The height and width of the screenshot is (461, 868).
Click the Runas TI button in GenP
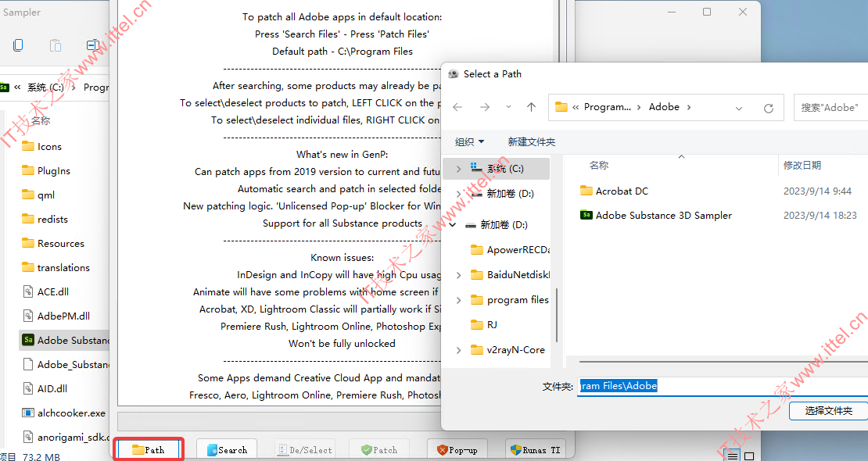click(536, 450)
